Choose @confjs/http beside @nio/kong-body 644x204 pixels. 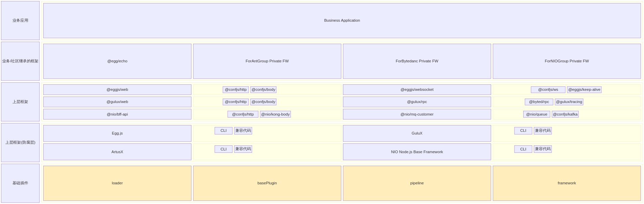(243, 115)
